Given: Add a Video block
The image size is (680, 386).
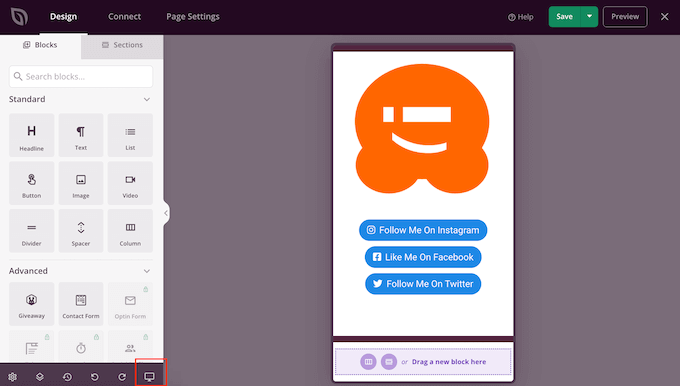Looking at the screenshot, I should coord(130,183).
